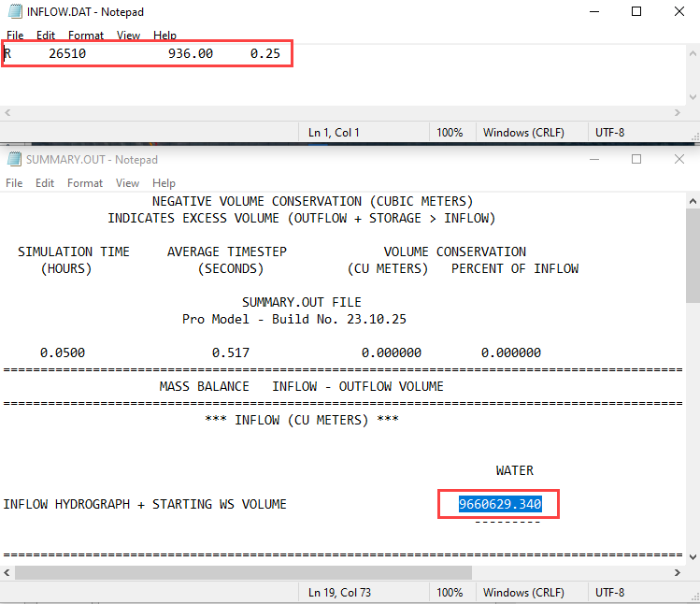
Task: Open the Help menu in SUMMARY.OUT window
Action: point(164,183)
